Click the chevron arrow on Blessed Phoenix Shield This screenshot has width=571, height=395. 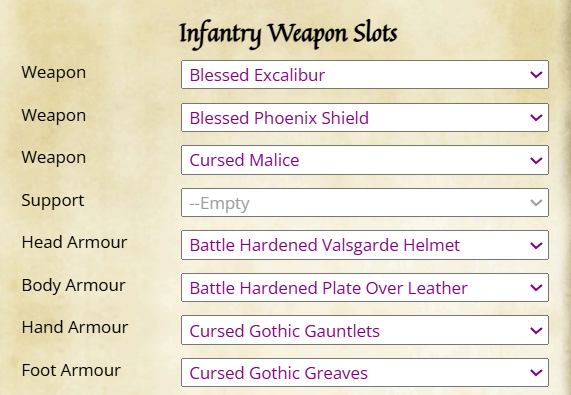point(536,118)
